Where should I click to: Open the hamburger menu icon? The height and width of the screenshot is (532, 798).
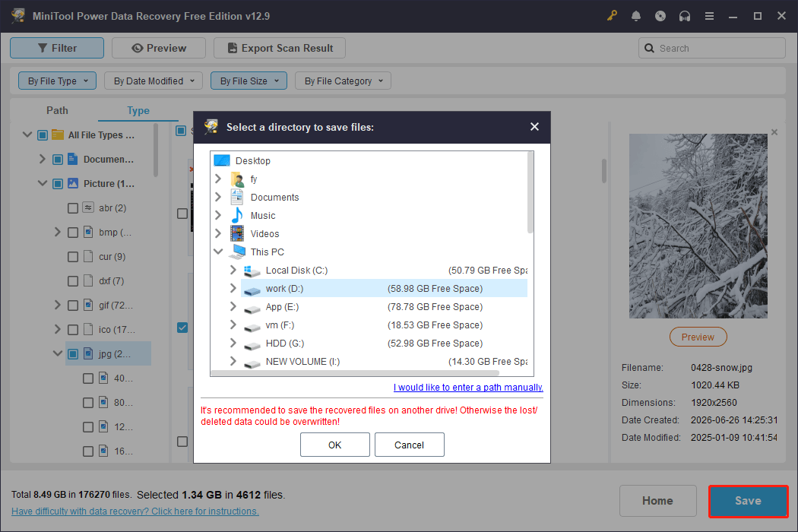tap(709, 16)
